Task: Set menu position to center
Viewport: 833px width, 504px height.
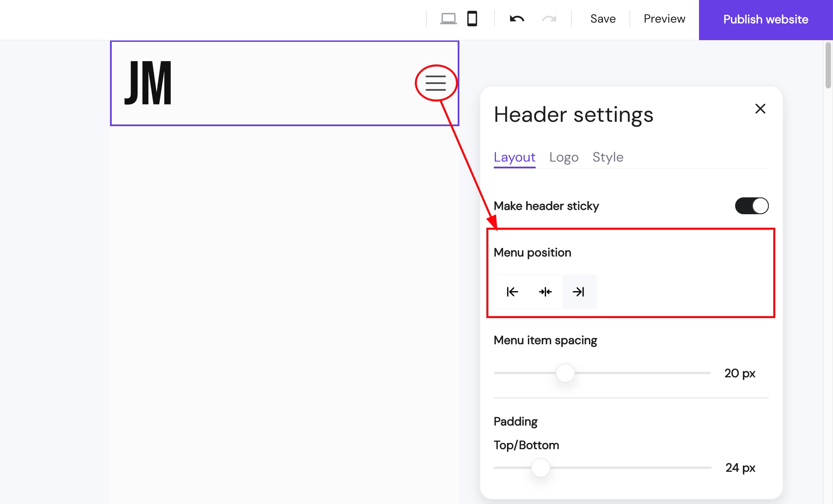Action: pyautogui.click(x=545, y=292)
